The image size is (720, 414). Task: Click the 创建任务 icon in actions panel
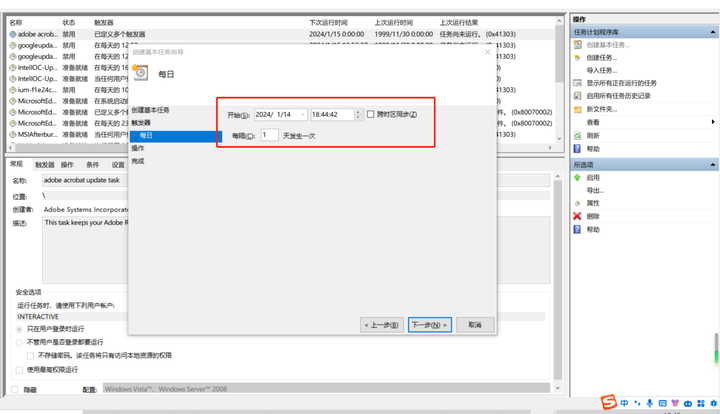click(578, 58)
